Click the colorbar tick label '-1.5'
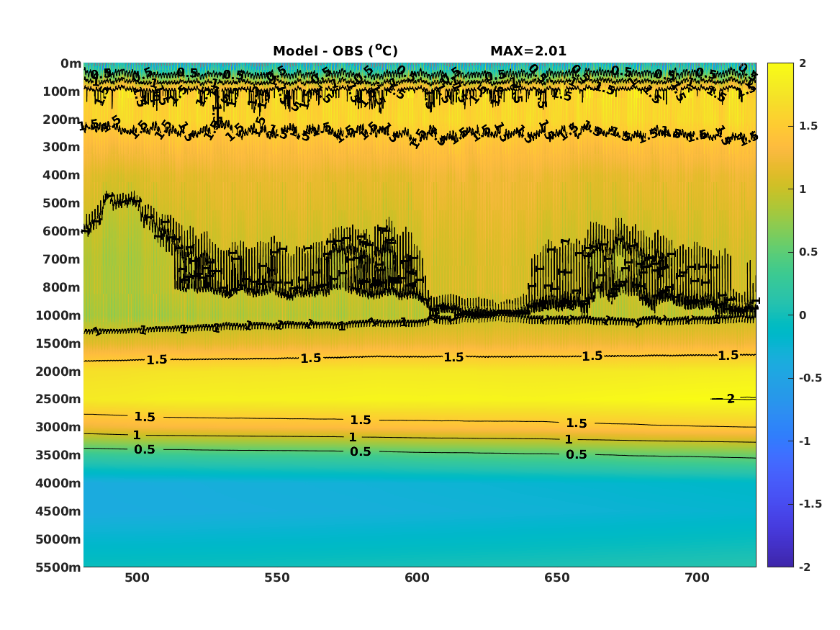This screenshot has height=630, width=840. pos(810,504)
